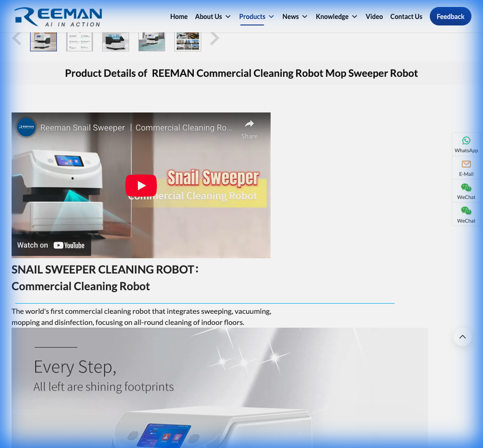Image resolution: width=483 pixels, height=448 pixels.
Task: Expand the News dropdown
Action: (295, 16)
